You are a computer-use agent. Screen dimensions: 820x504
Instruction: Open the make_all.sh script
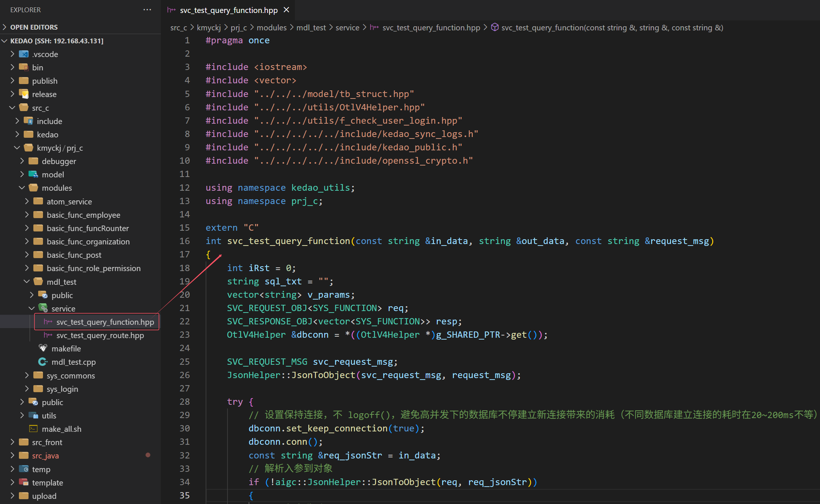(62, 429)
